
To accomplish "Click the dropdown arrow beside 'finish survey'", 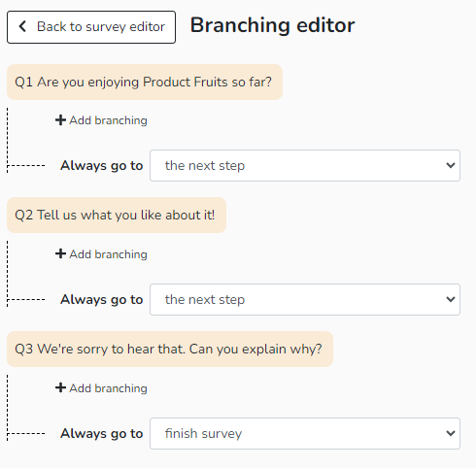I will tap(451, 433).
